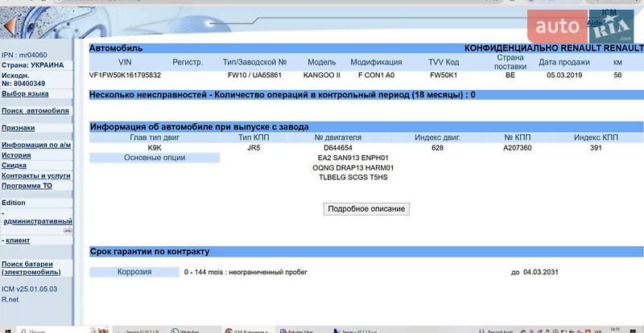This screenshot has width=644, height=333.
Task: Click the Подробное описание button
Action: tap(366, 208)
